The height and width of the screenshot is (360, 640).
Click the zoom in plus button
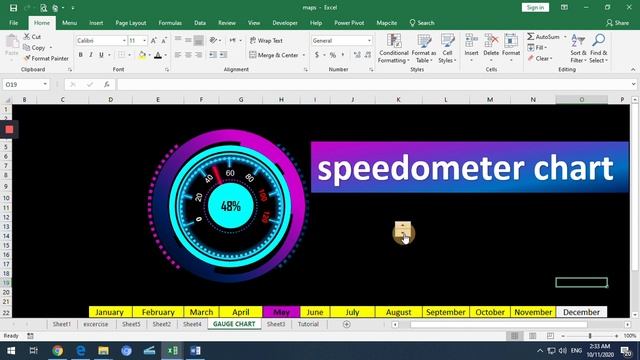(616, 336)
